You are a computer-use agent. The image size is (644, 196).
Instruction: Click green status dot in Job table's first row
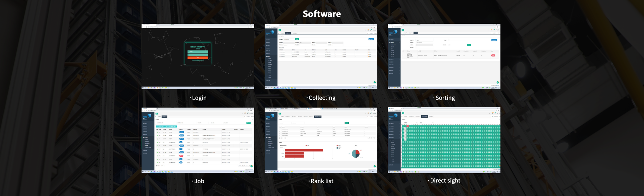(157, 132)
